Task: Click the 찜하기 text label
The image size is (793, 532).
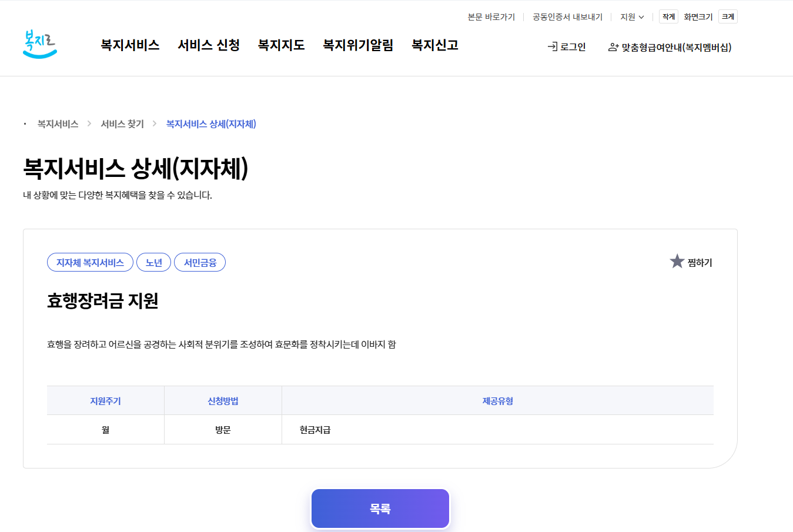Action: (700, 263)
